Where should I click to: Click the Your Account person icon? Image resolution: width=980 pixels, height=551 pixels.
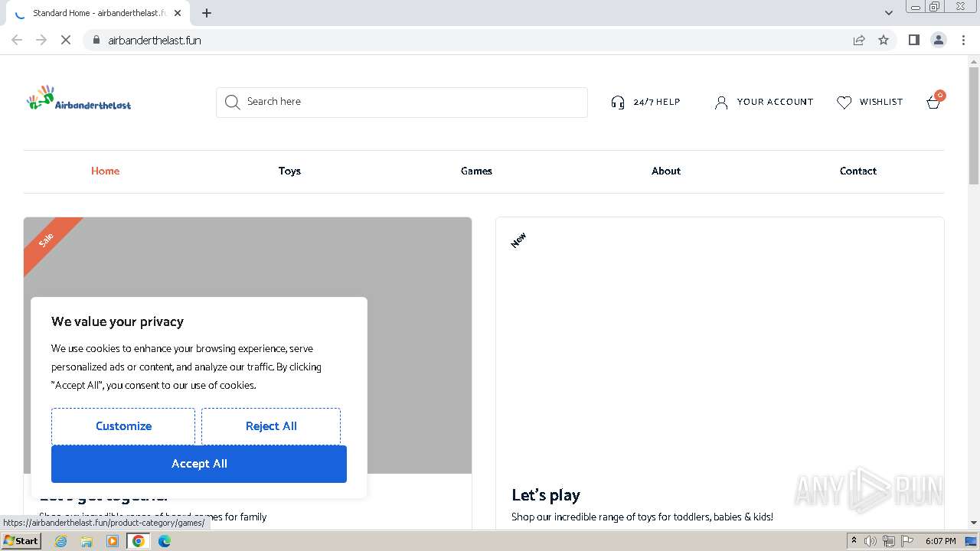tap(721, 102)
